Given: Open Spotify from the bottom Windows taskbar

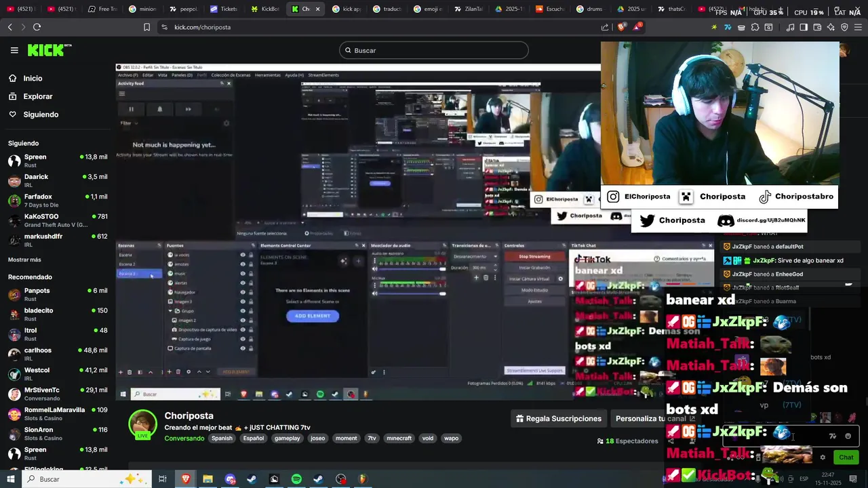Looking at the screenshot, I should (296, 479).
